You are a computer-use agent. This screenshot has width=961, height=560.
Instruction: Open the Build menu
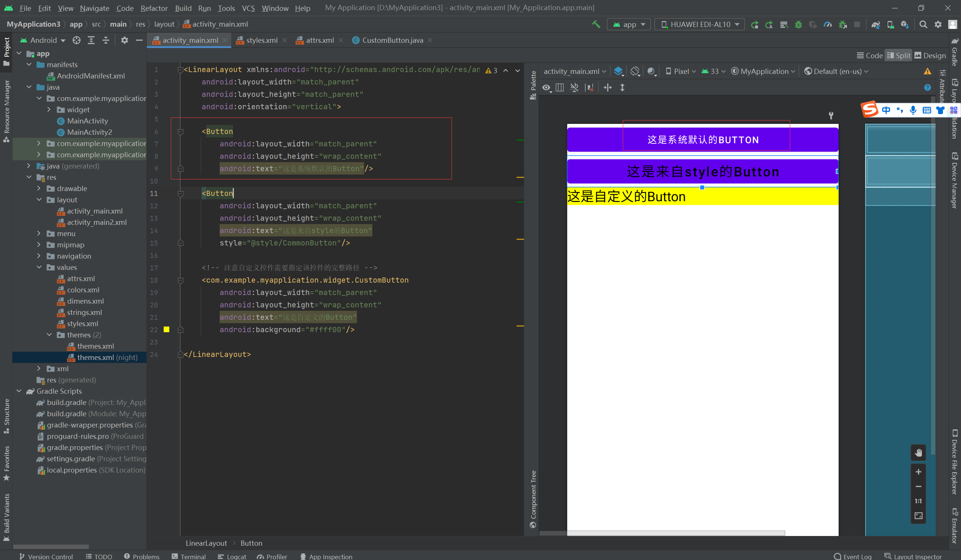[183, 8]
